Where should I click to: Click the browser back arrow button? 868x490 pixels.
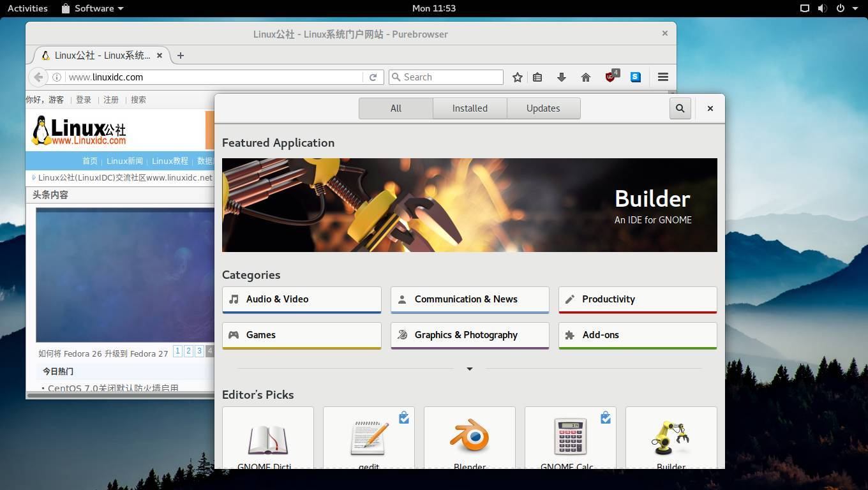[38, 77]
